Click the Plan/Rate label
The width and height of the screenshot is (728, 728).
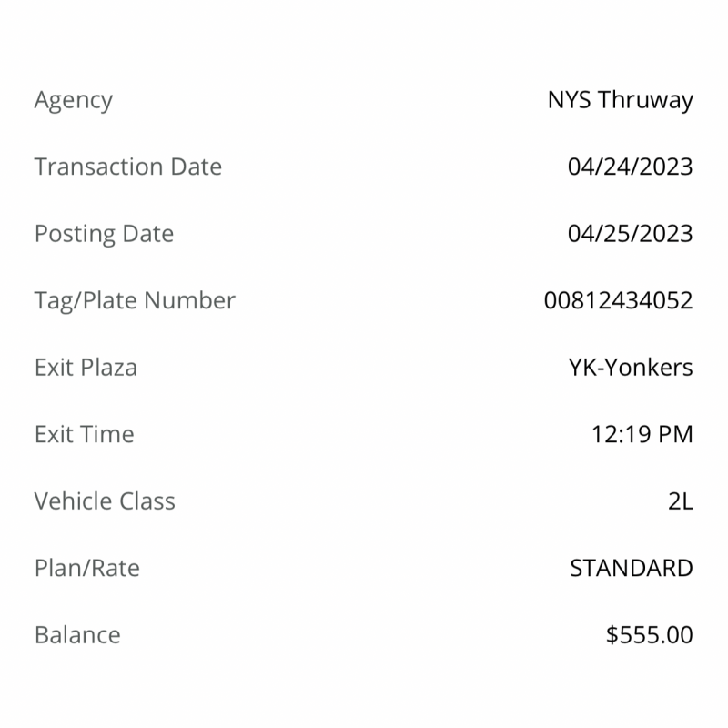tap(86, 568)
